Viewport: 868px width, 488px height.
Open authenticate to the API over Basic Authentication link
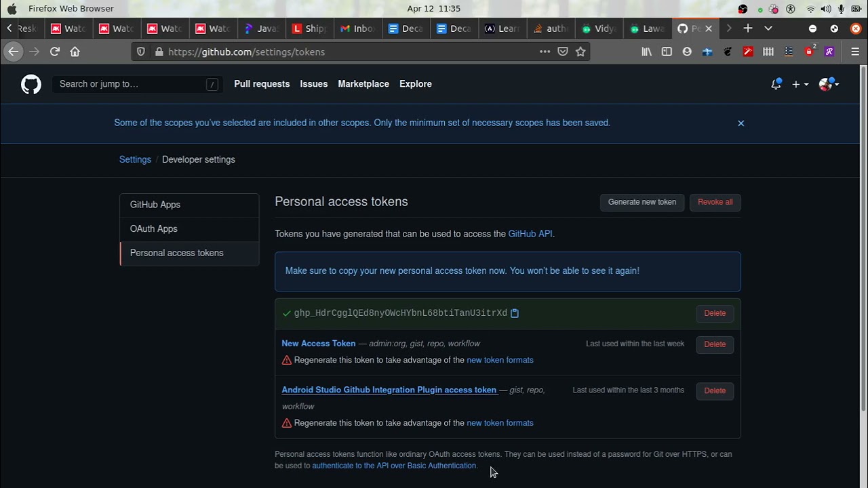tap(394, 466)
